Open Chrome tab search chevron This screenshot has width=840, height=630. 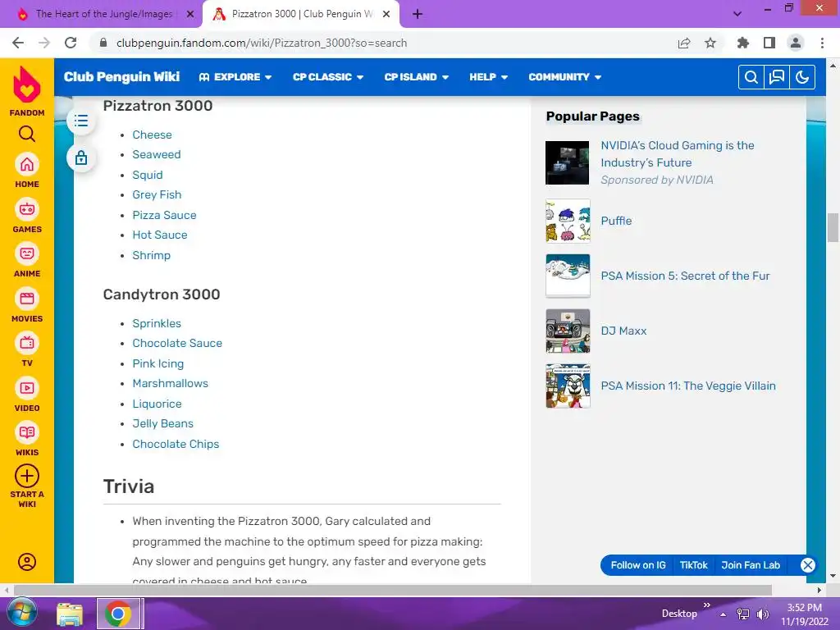point(737,14)
